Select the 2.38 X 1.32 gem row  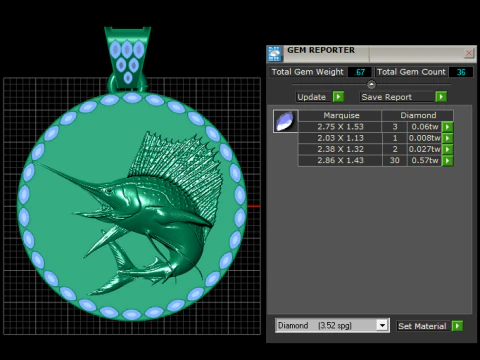pyautogui.click(x=376, y=149)
